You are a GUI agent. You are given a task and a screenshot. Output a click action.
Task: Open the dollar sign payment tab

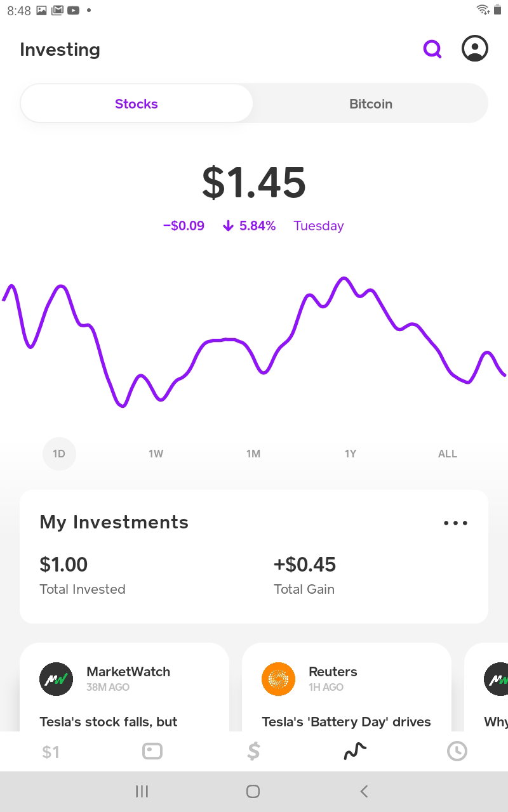[253, 752]
